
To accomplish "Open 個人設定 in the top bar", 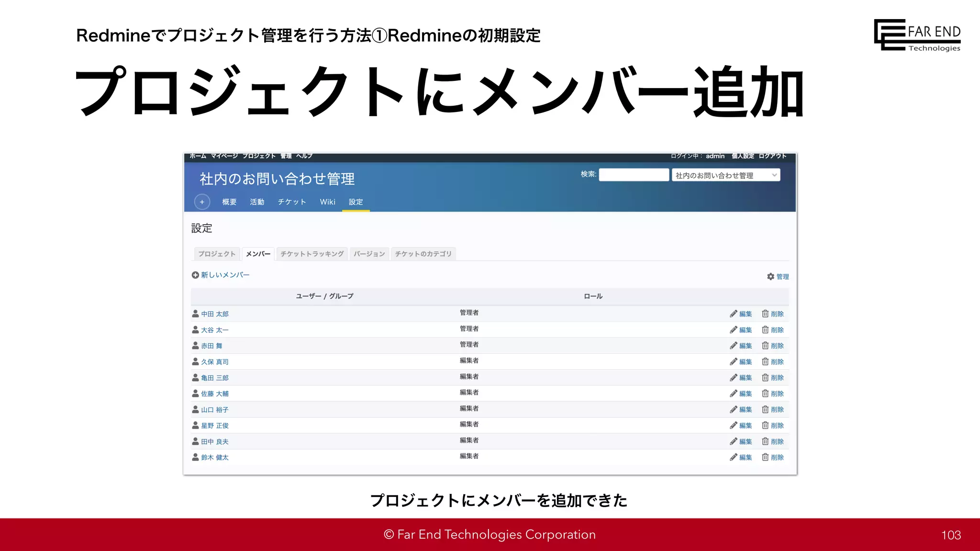I will pos(743,156).
